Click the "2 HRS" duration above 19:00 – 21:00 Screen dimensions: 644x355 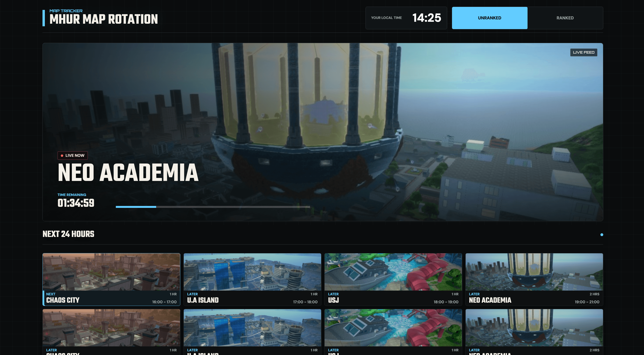(x=594, y=294)
